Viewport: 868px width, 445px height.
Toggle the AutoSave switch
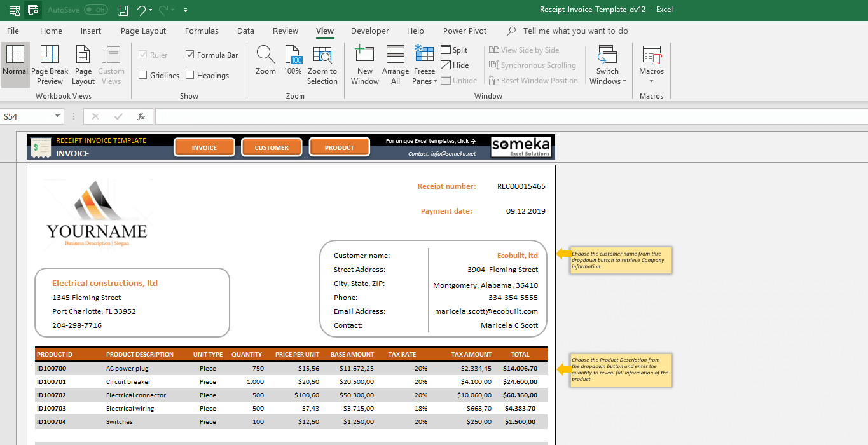[x=95, y=10]
